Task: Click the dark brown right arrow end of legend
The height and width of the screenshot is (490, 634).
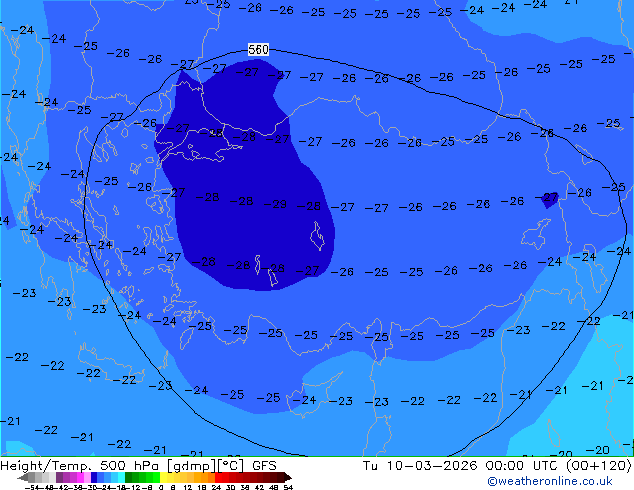Action: tap(288, 477)
